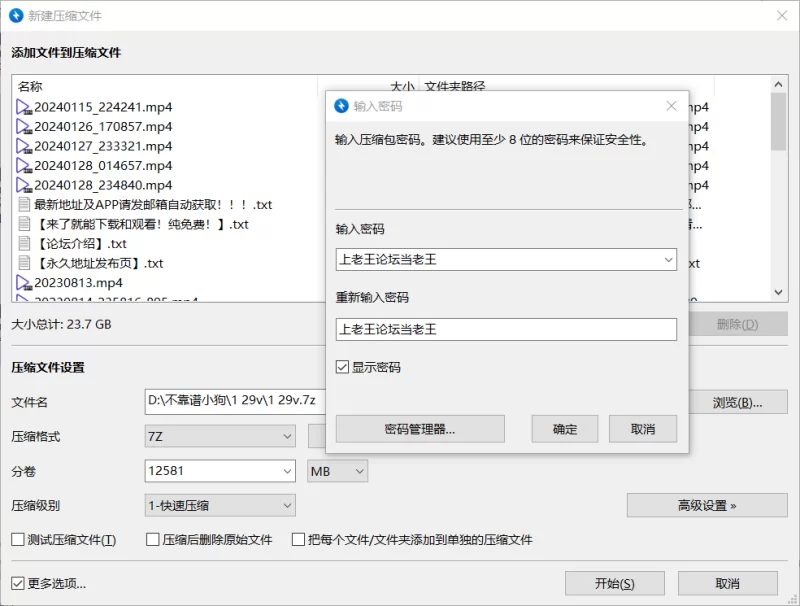Select file 20240128_234840.mp4
800x606 pixels.
[x=103, y=185]
